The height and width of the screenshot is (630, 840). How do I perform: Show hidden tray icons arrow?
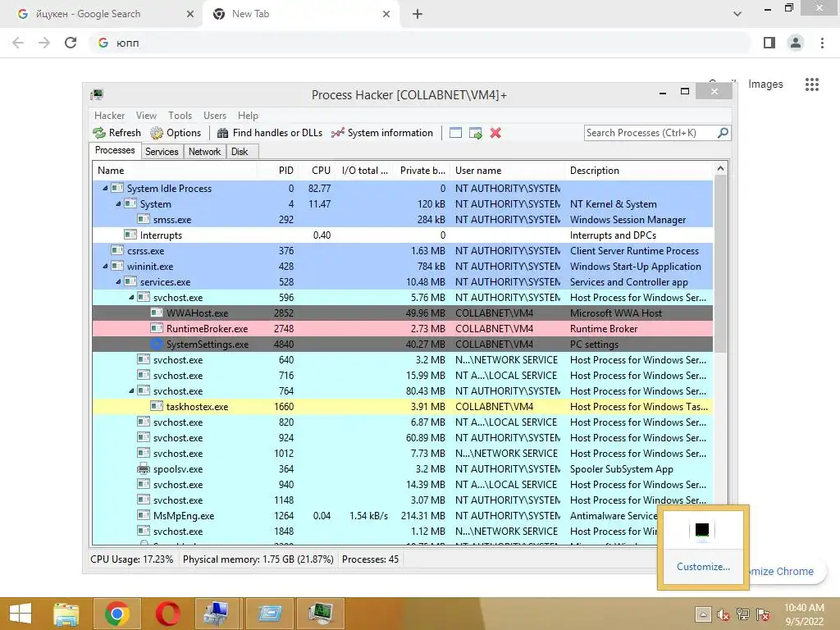pyautogui.click(x=703, y=614)
